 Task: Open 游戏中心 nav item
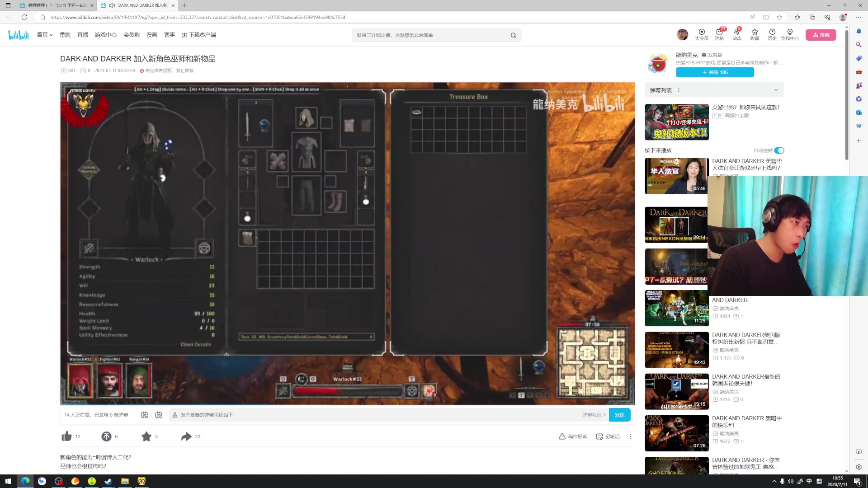pyautogui.click(x=106, y=35)
